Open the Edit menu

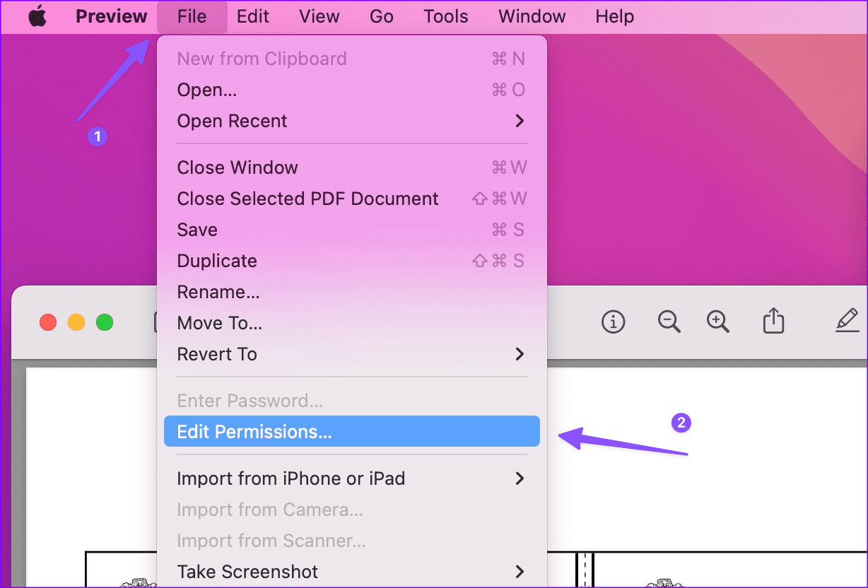tap(253, 17)
